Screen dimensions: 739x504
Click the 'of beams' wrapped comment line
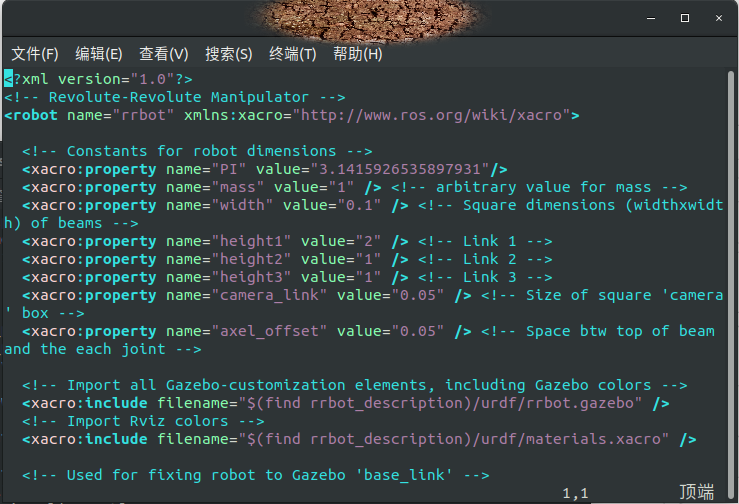click(71, 223)
